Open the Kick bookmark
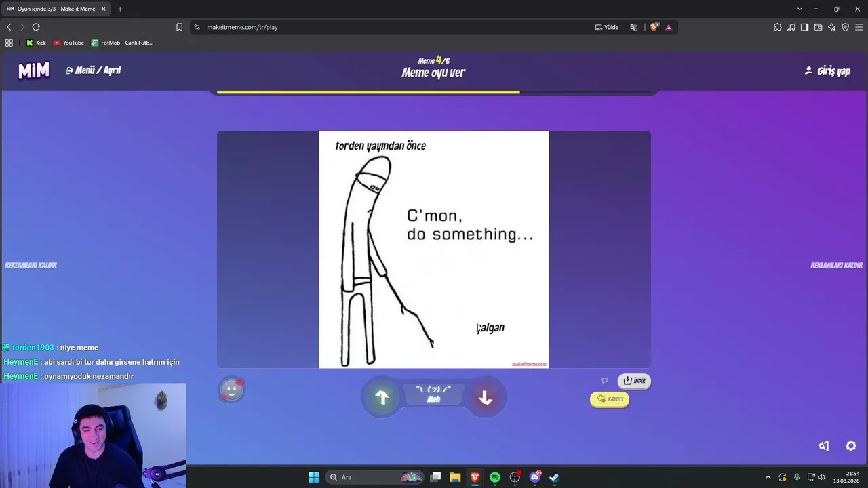The width and height of the screenshot is (868, 488). coord(36,43)
